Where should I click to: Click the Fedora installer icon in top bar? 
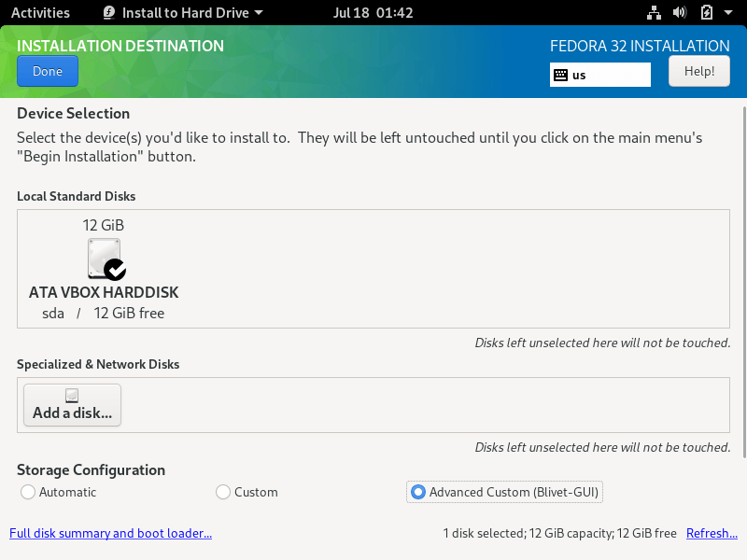[109, 12]
